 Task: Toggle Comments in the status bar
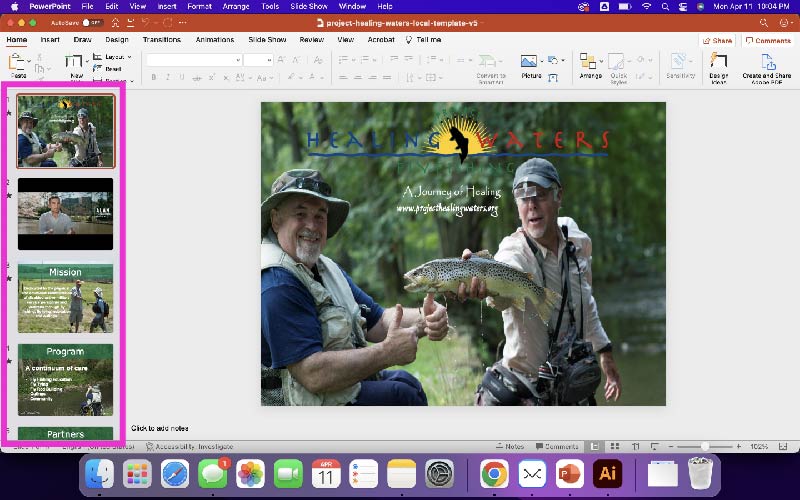557,446
